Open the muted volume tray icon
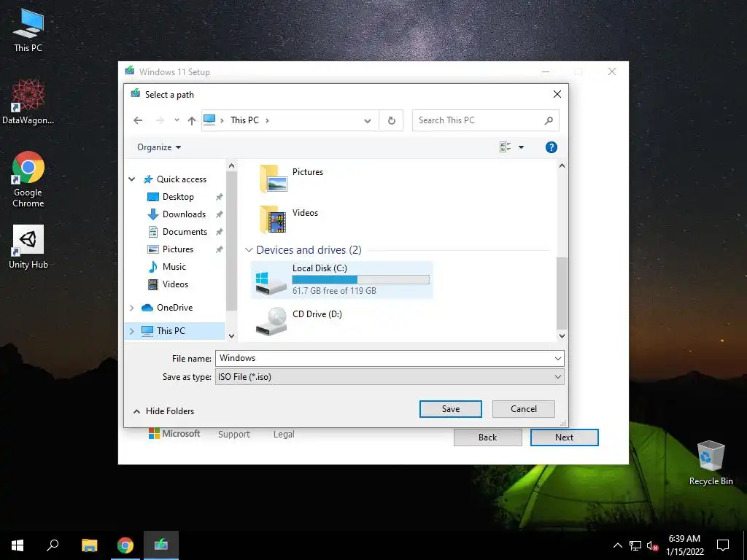The image size is (747, 560). [x=652, y=545]
